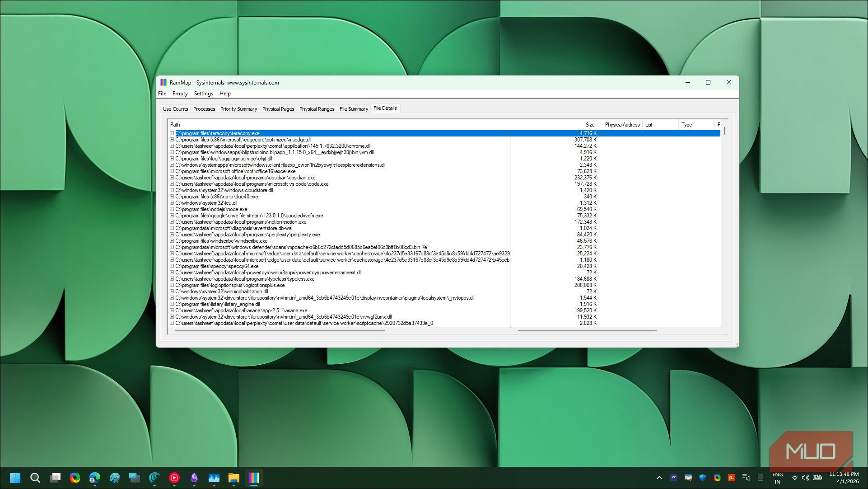The image size is (868, 489).
Task: Switch to the Processes tab
Action: point(204,109)
